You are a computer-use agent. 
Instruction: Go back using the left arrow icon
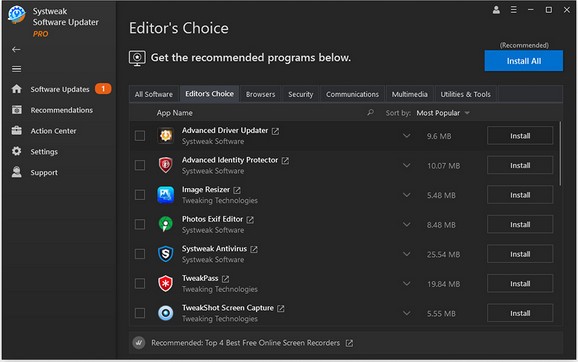(16, 49)
